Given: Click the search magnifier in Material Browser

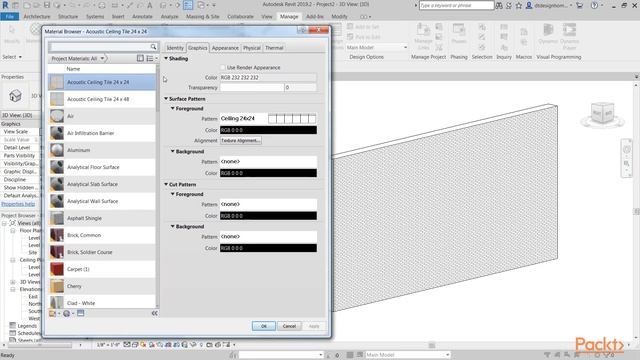Looking at the screenshot, I should point(153,47).
